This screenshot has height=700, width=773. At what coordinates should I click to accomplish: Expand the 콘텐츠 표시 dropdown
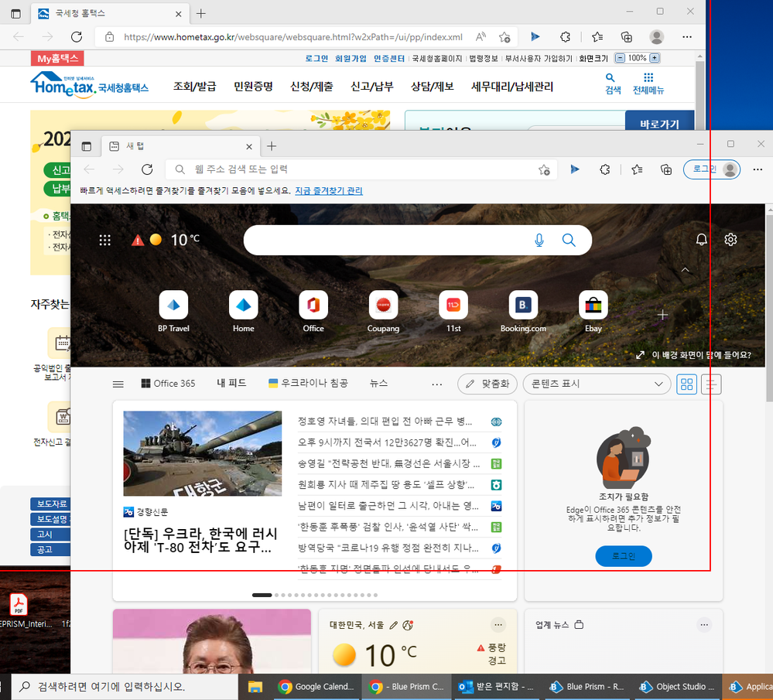596,384
